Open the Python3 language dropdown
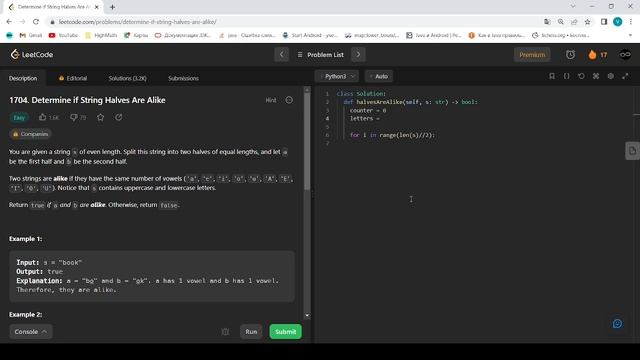640x360 pixels. (x=337, y=76)
